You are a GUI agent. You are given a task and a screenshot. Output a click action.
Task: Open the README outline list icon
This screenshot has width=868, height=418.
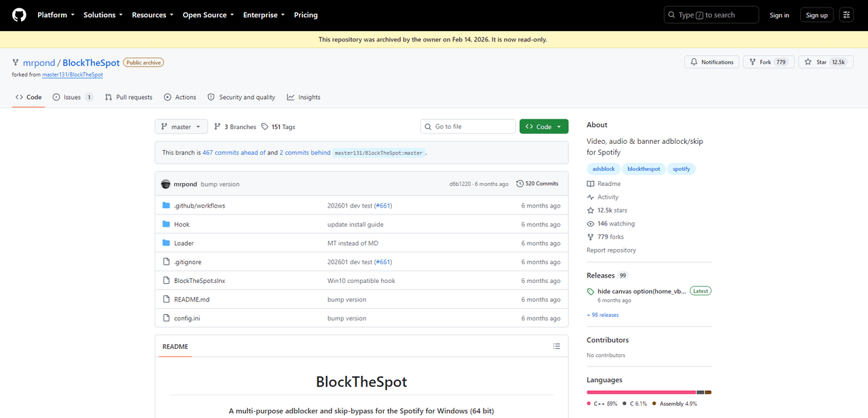pos(557,346)
